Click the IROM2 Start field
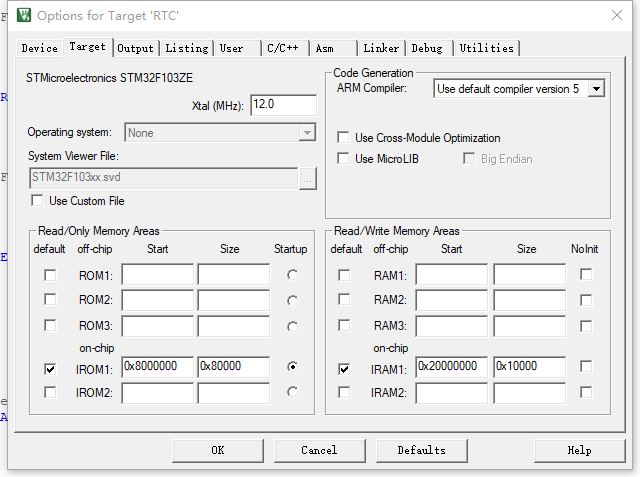The width and height of the screenshot is (640, 477). click(x=158, y=393)
